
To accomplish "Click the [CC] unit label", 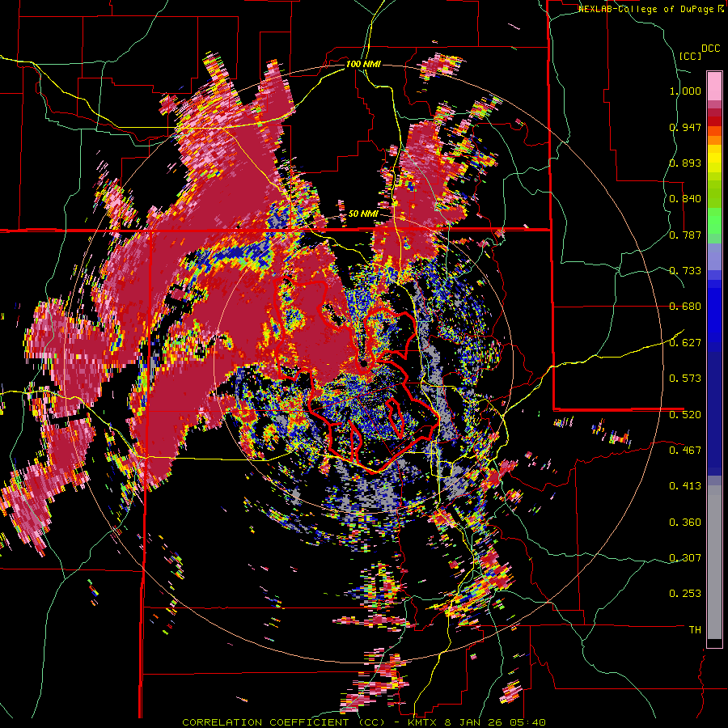I will (x=691, y=56).
